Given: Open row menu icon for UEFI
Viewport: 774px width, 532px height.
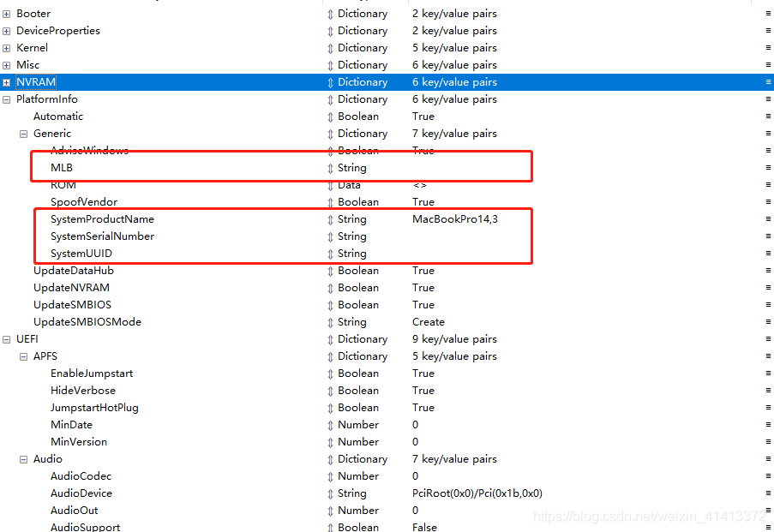Looking at the screenshot, I should (768, 338).
